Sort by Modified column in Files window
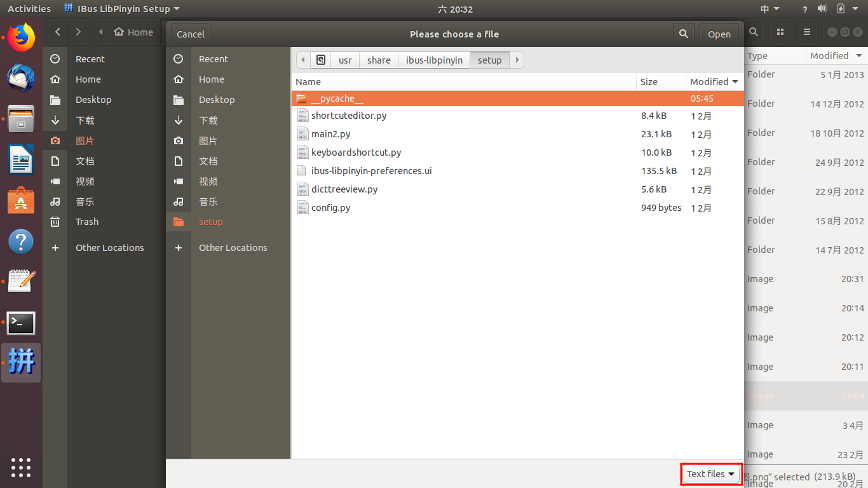This screenshot has height=488, width=868. 836,56
